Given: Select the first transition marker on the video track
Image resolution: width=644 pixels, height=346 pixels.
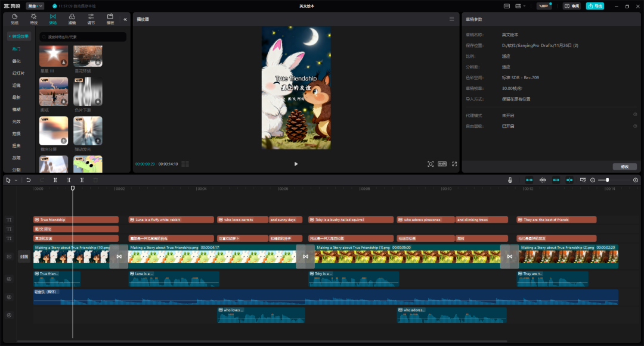Looking at the screenshot, I should [119, 257].
